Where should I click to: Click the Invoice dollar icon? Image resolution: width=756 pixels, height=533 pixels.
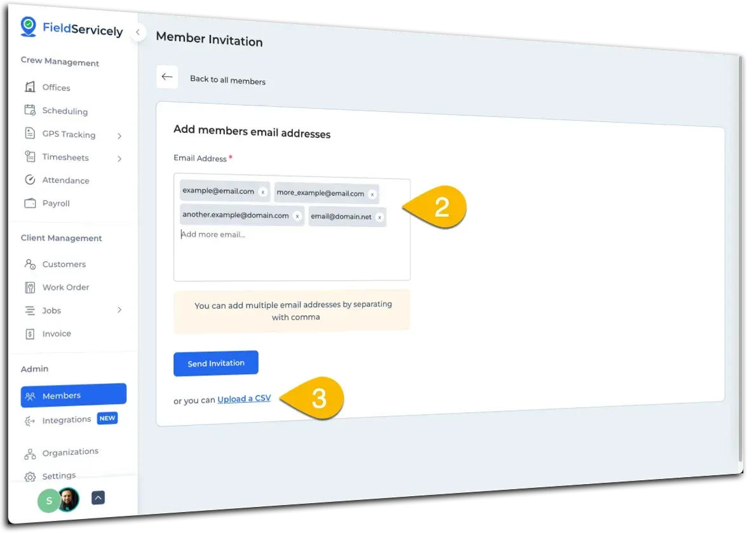pyautogui.click(x=30, y=334)
